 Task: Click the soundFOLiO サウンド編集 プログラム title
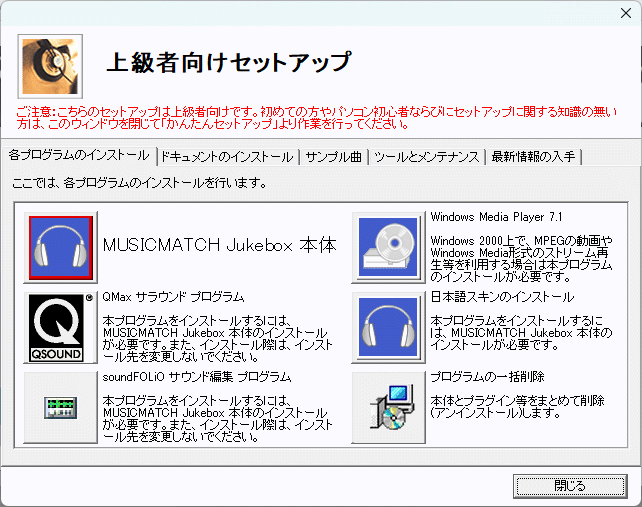click(x=197, y=377)
